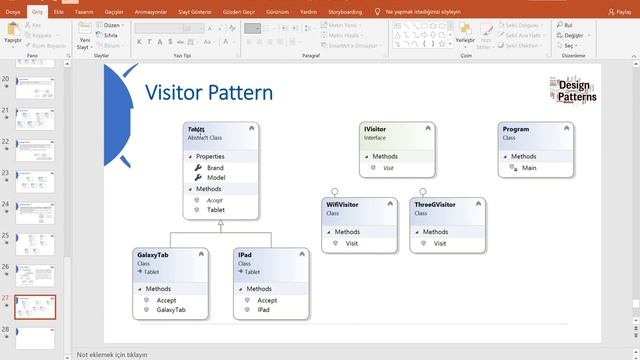Select the triangle shape in shapes gallery

[397, 35]
